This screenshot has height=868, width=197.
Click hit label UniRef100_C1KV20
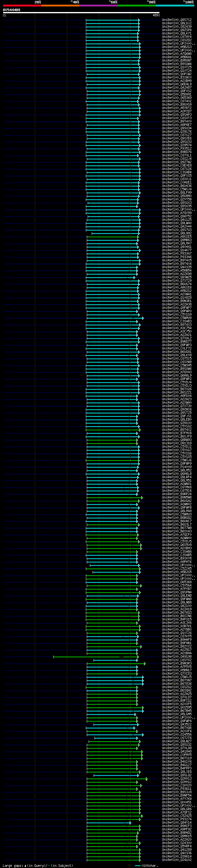click(177, 785)
